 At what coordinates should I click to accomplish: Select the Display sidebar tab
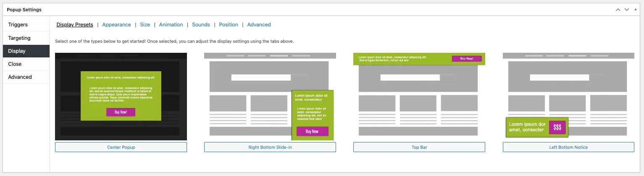point(26,51)
